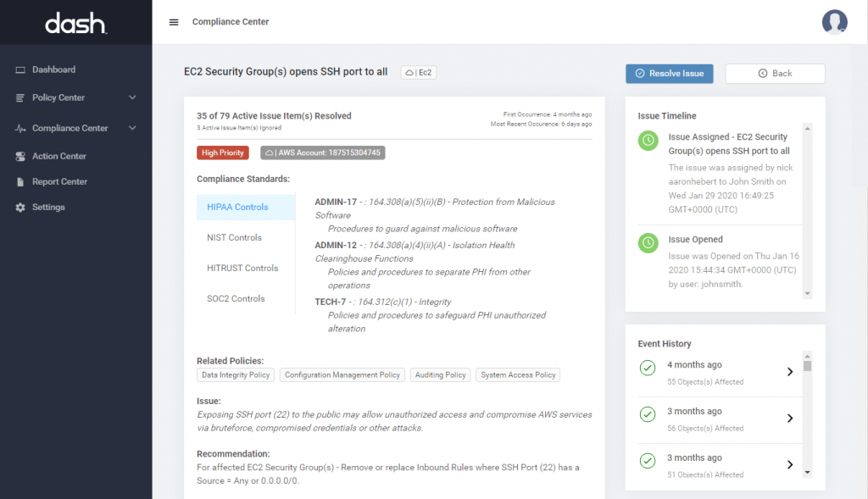Expand the 4 months ago event arrow
The height and width of the screenshot is (499, 868).
pos(790,372)
